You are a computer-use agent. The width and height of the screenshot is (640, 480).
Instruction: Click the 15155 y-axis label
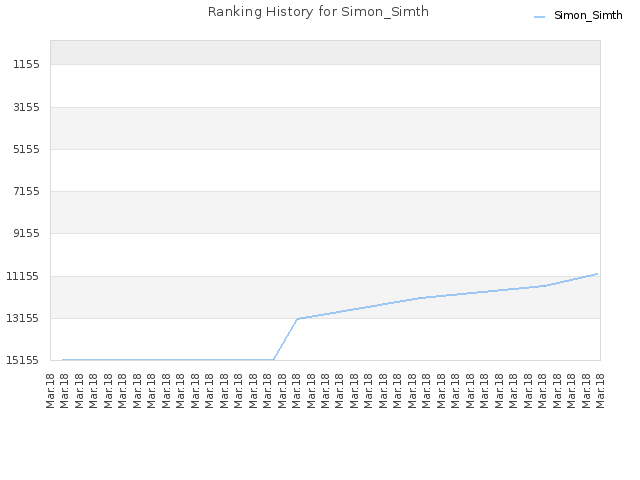click(x=22, y=360)
